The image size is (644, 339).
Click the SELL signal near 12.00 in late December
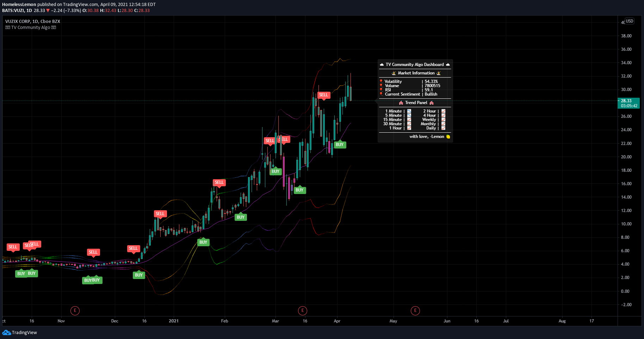point(160,214)
